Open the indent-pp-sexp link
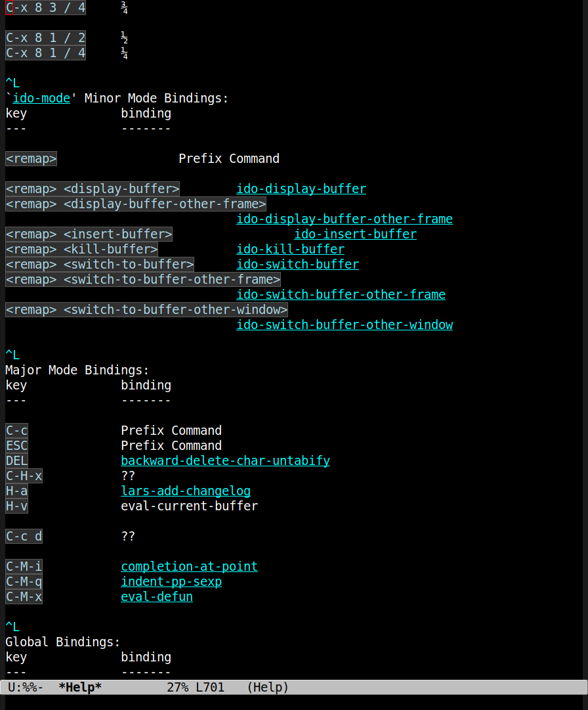 point(171,581)
